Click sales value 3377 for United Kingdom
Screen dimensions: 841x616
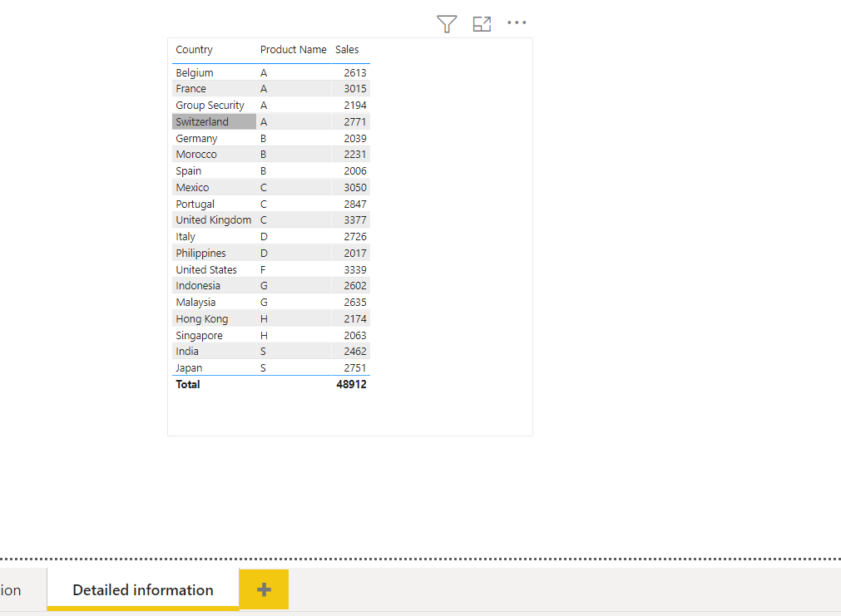click(x=355, y=219)
